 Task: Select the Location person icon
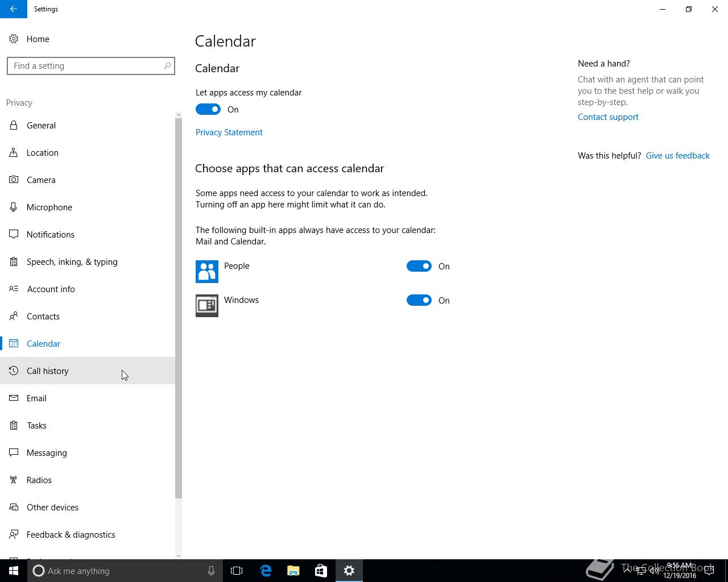14,152
